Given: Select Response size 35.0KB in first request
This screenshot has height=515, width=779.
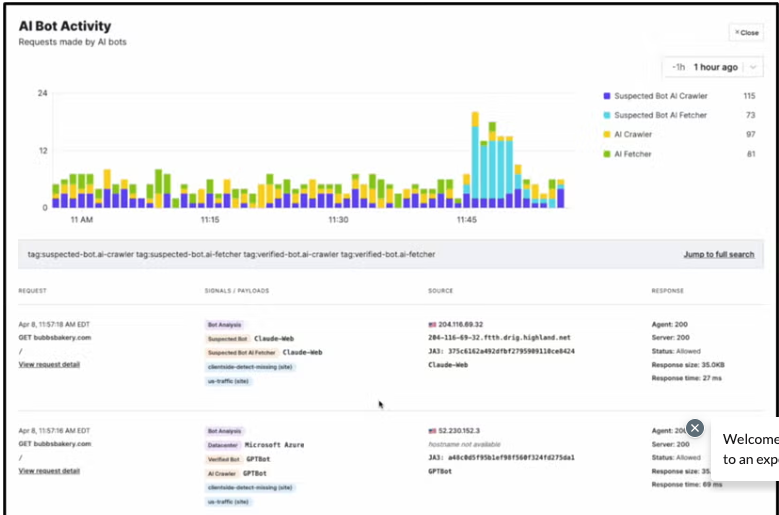Looking at the screenshot, I should [688, 365].
